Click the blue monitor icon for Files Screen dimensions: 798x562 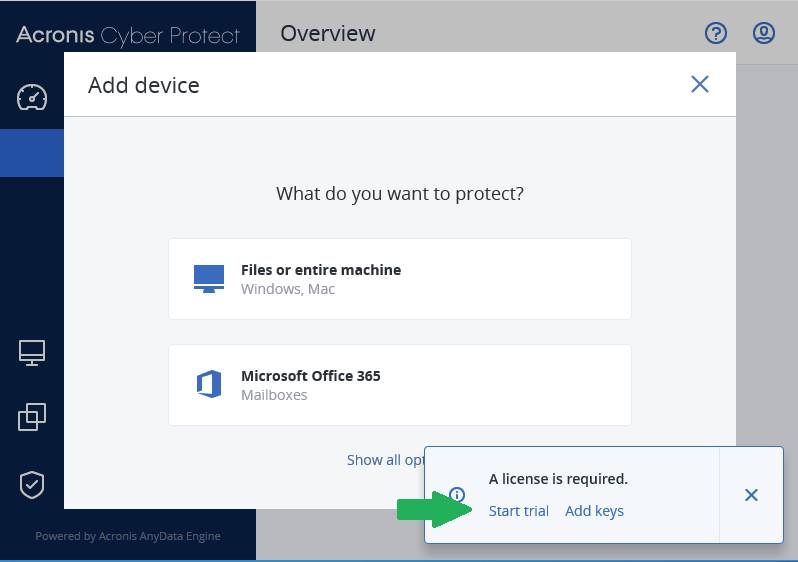tap(209, 279)
